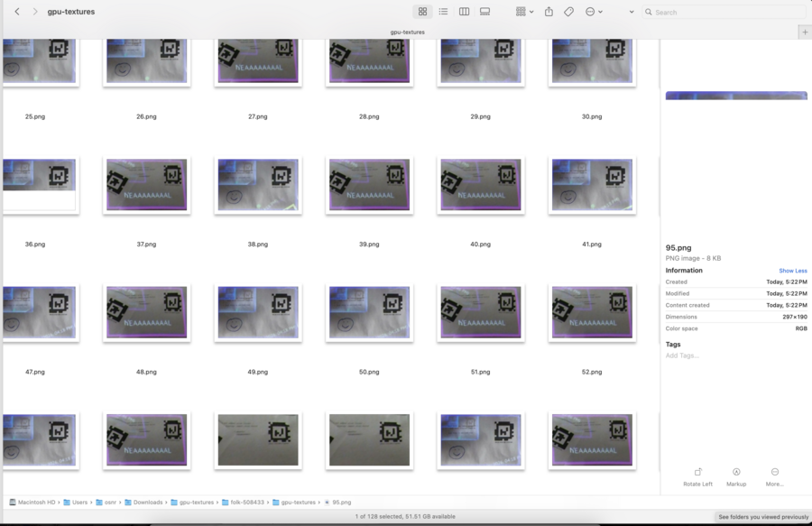Image resolution: width=812 pixels, height=526 pixels.
Task: Click file name 36.png
Action: [x=35, y=244]
